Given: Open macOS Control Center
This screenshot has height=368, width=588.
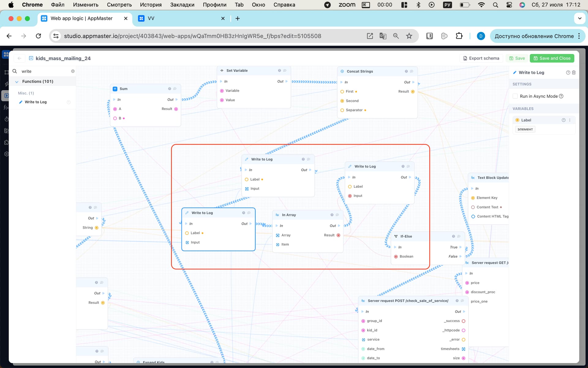Looking at the screenshot, I should pyautogui.click(x=509, y=5).
